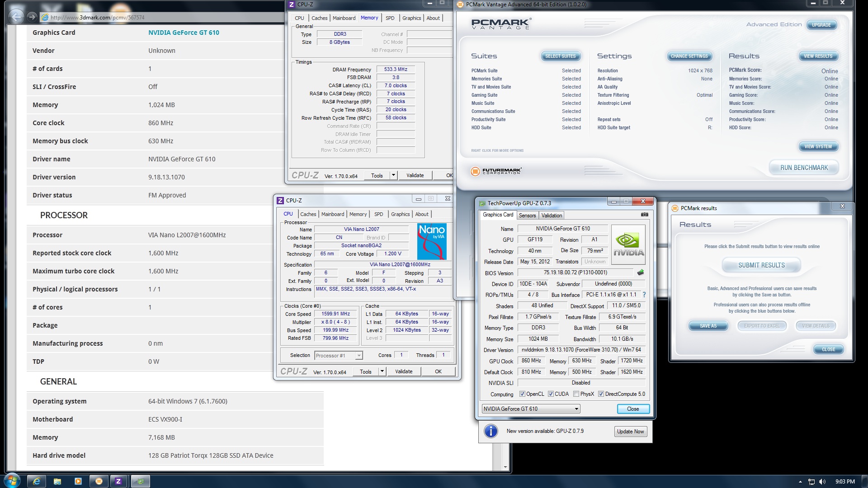Open Tools dropdown arrow in lower CPU-Z
This screenshot has width=868, height=488.
[x=382, y=371]
